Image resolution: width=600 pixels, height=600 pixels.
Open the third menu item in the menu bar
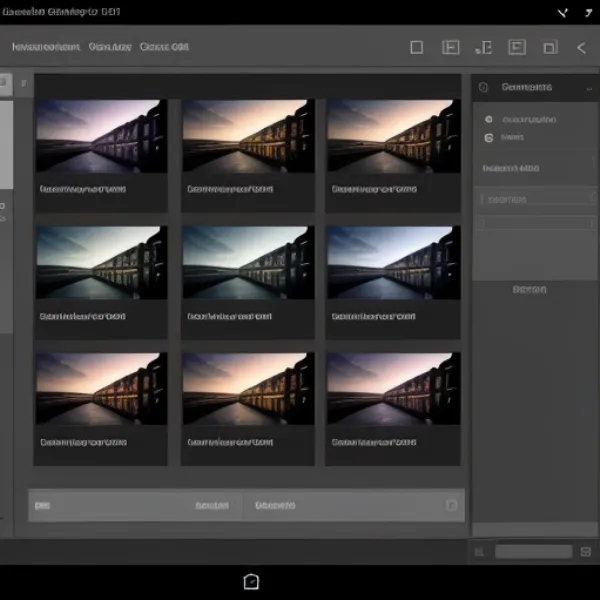(164, 46)
